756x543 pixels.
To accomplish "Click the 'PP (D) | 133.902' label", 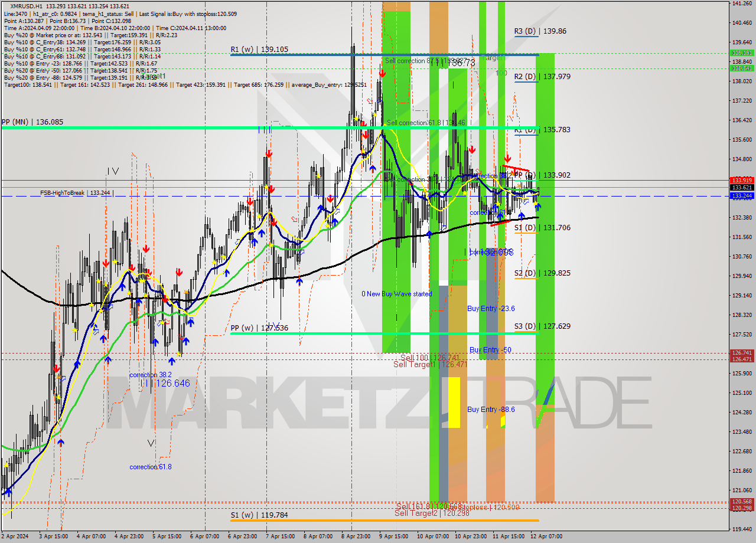I will pos(542,175).
